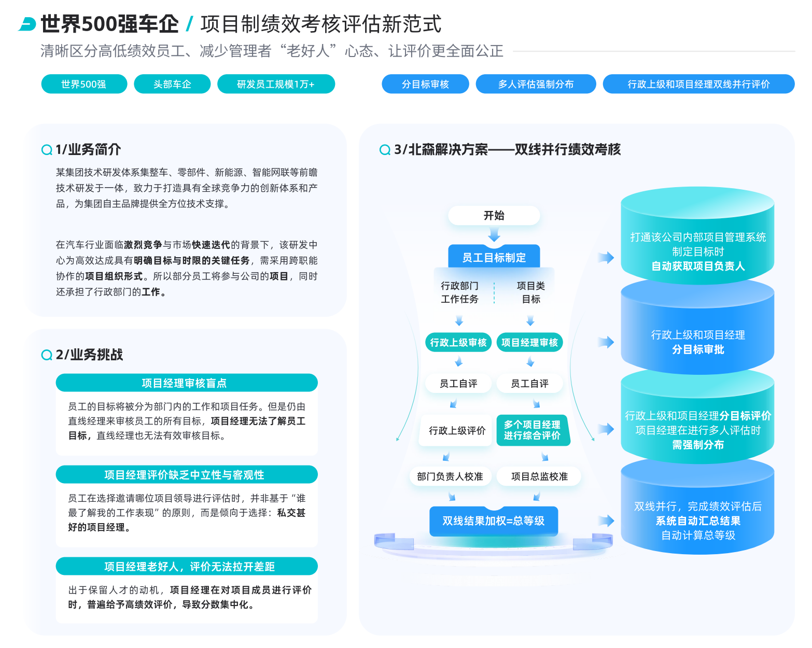Click the 双线结果加权=总等级 result box
The height and width of the screenshot is (648, 812).
(494, 521)
